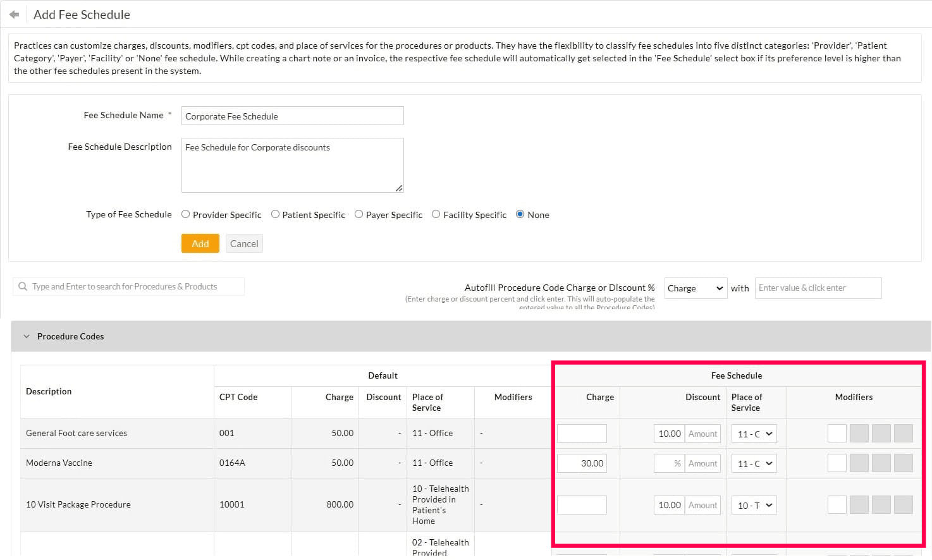This screenshot has height=560, width=932.
Task: Click the back arrow to exit Add Fee Schedule
Action: [15, 14]
